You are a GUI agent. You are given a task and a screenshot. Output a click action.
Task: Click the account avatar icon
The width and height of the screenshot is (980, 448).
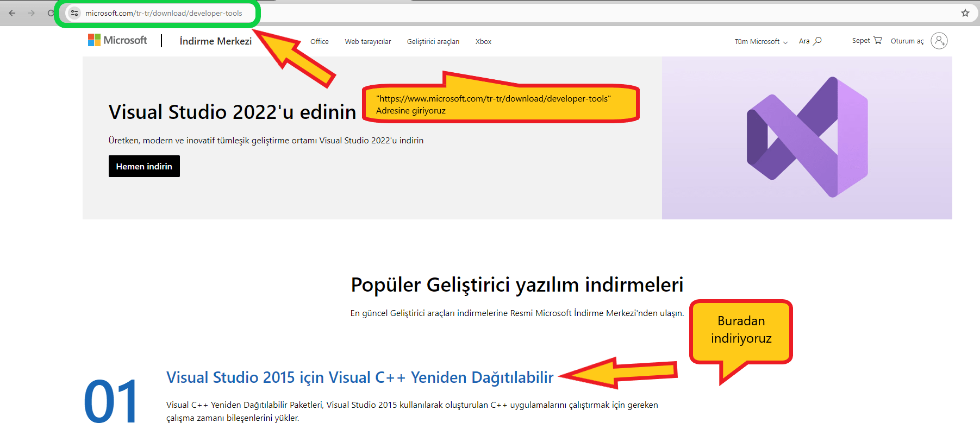click(939, 41)
